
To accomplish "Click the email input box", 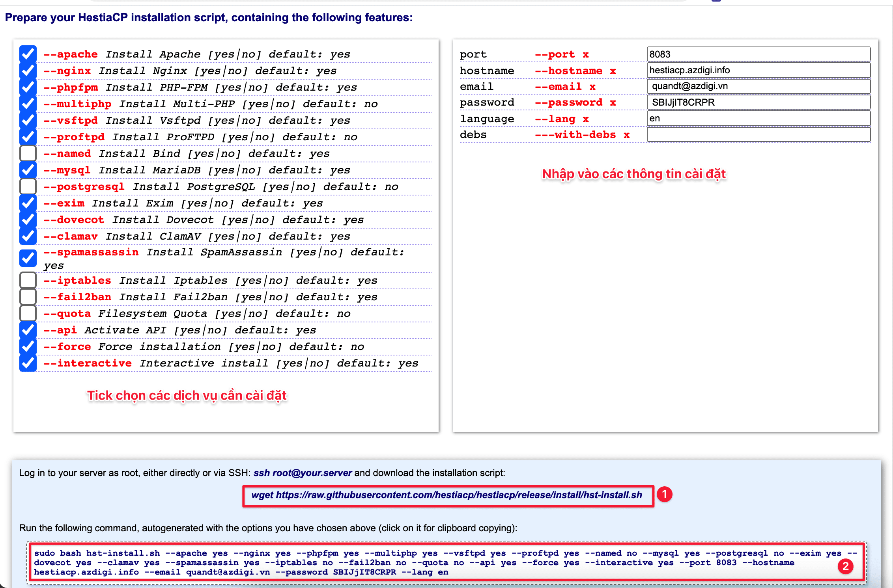I will pyautogui.click(x=758, y=86).
